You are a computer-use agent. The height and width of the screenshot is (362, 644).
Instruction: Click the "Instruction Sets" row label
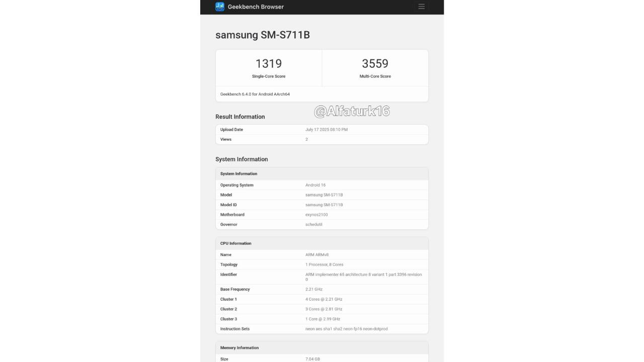point(235,329)
